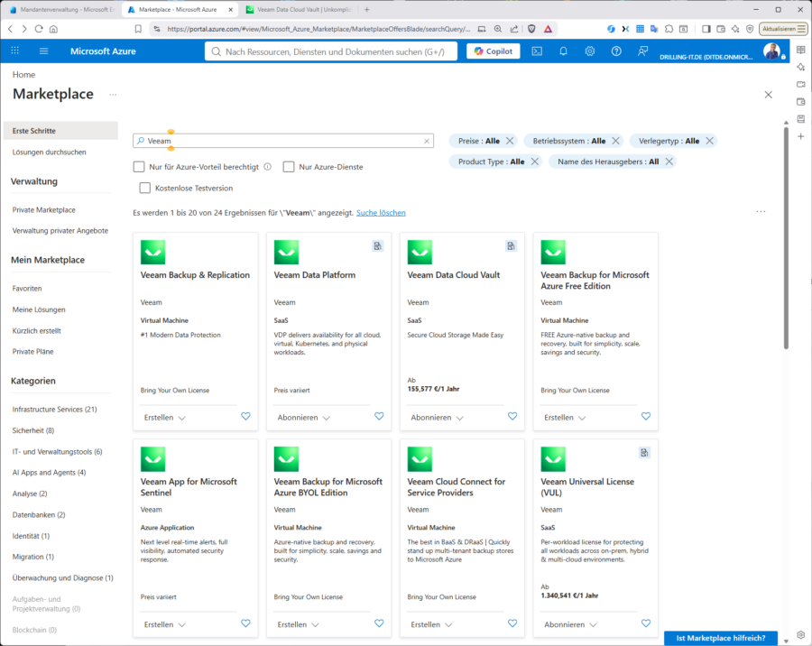This screenshot has height=646, width=812.
Task: Open the hamburger portal menu
Action: (x=44, y=51)
